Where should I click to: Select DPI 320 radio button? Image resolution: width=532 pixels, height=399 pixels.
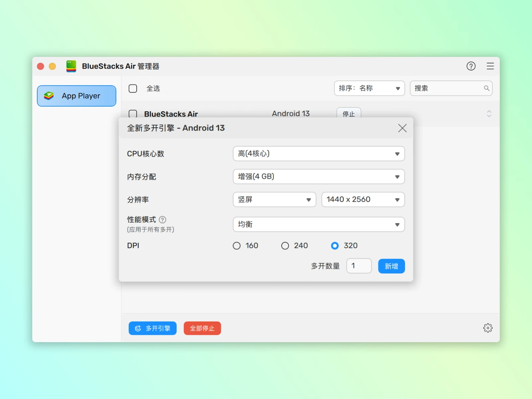point(335,246)
